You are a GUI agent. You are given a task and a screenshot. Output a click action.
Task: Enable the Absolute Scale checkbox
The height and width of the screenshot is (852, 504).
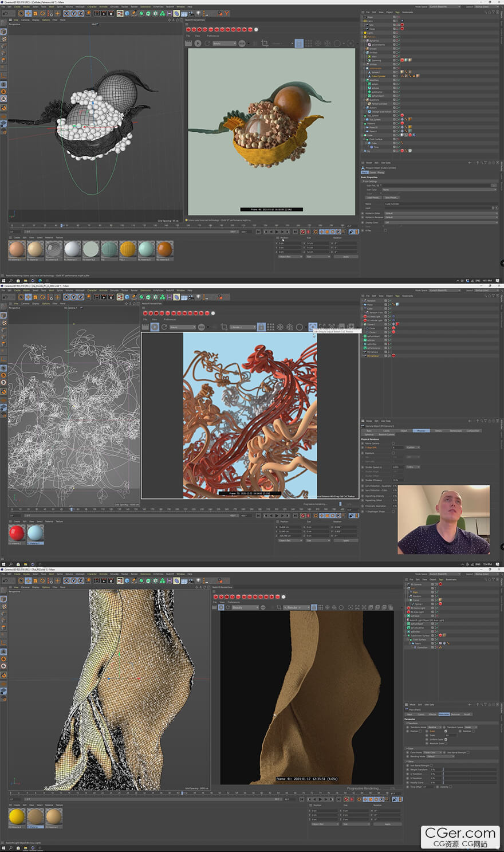click(446, 743)
